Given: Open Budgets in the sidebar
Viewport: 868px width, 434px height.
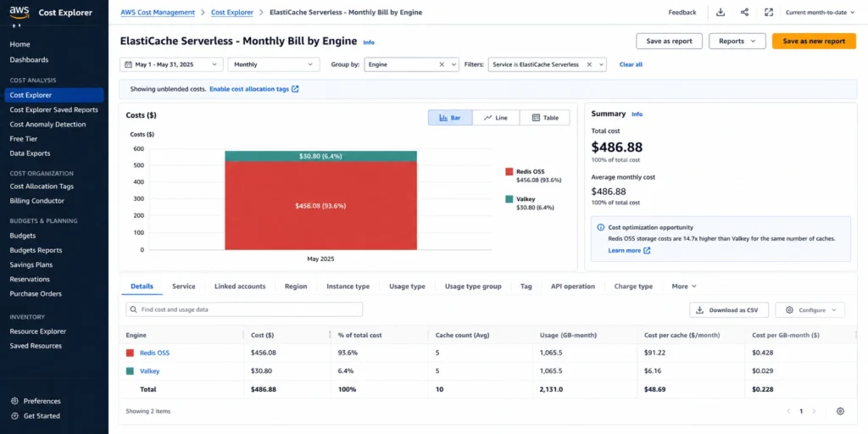Looking at the screenshot, I should pos(23,236).
